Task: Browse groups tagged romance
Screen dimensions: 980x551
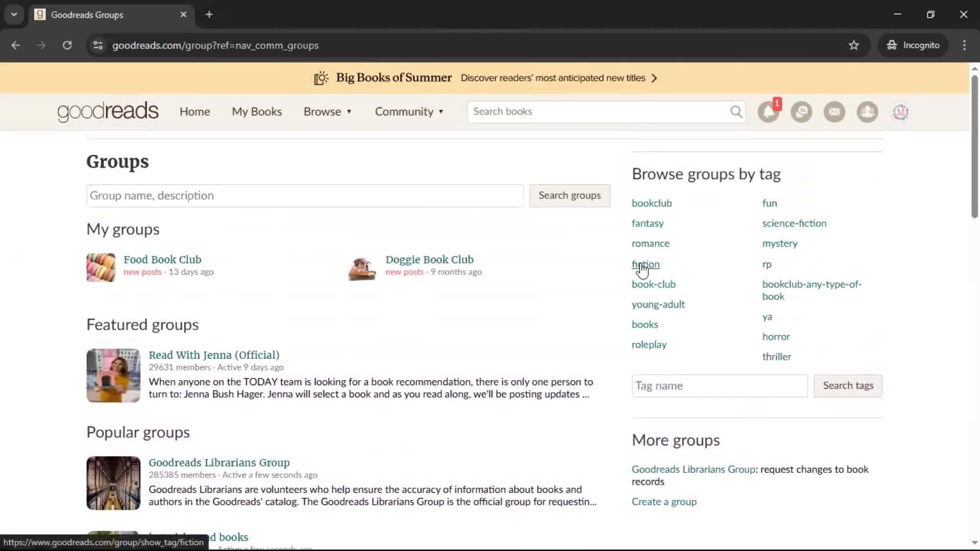Action: 651,244
